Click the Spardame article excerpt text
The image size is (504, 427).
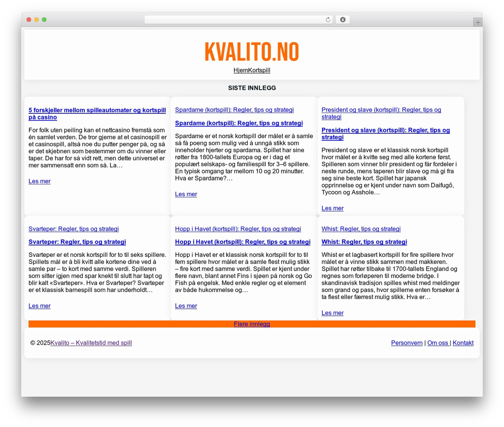[x=244, y=157]
